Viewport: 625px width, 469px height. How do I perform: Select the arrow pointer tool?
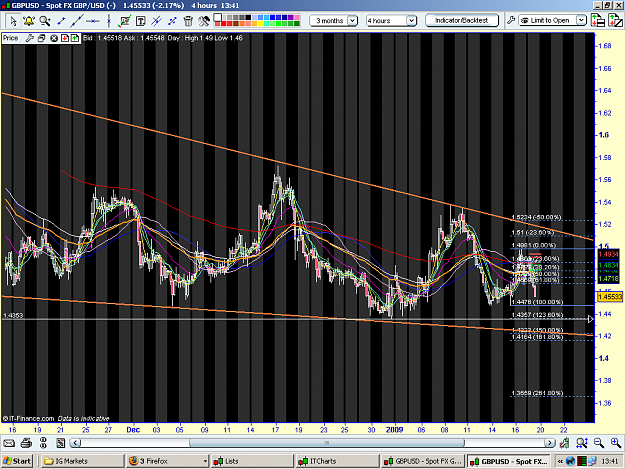coord(13,21)
